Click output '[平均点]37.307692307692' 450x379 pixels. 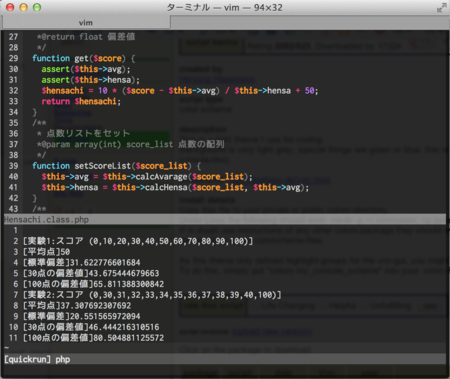coord(77,305)
